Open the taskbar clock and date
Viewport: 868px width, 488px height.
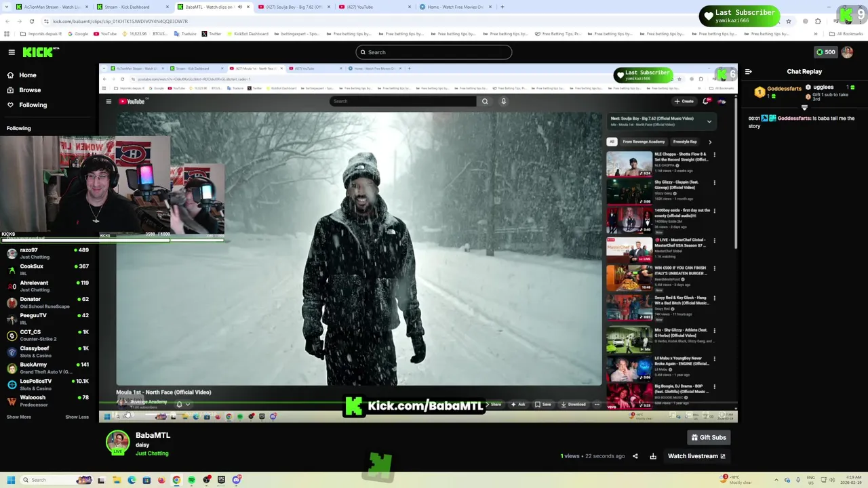point(852,480)
